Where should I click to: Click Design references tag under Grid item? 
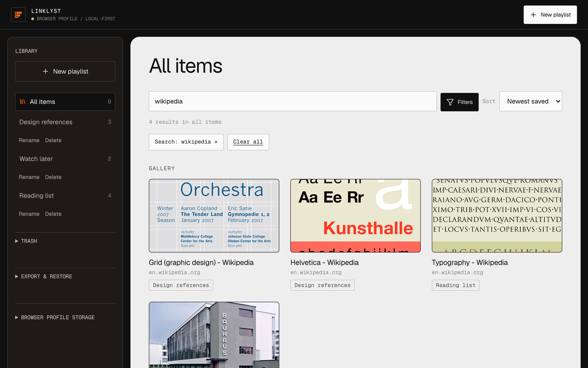point(181,285)
